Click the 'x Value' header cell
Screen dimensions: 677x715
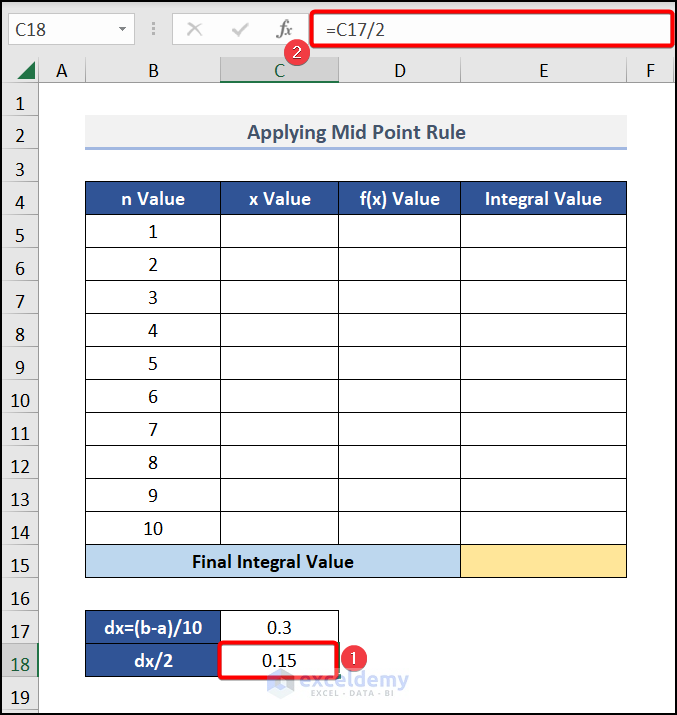(279, 199)
